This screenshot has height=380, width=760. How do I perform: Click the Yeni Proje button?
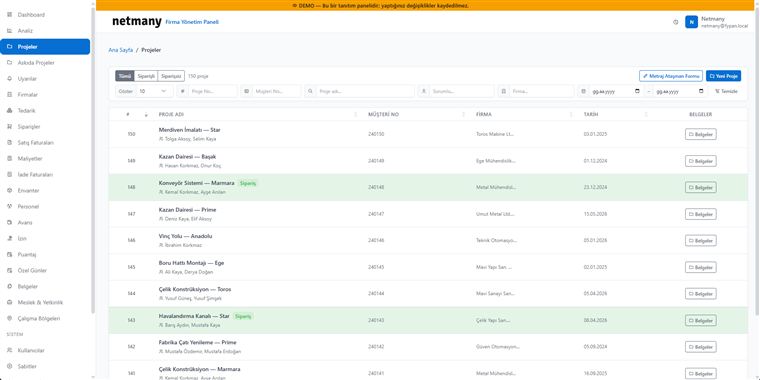click(x=723, y=76)
